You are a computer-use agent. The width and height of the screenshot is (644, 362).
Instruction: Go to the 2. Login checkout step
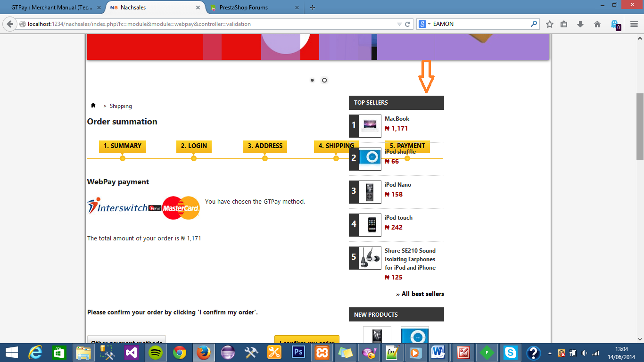coord(194,146)
